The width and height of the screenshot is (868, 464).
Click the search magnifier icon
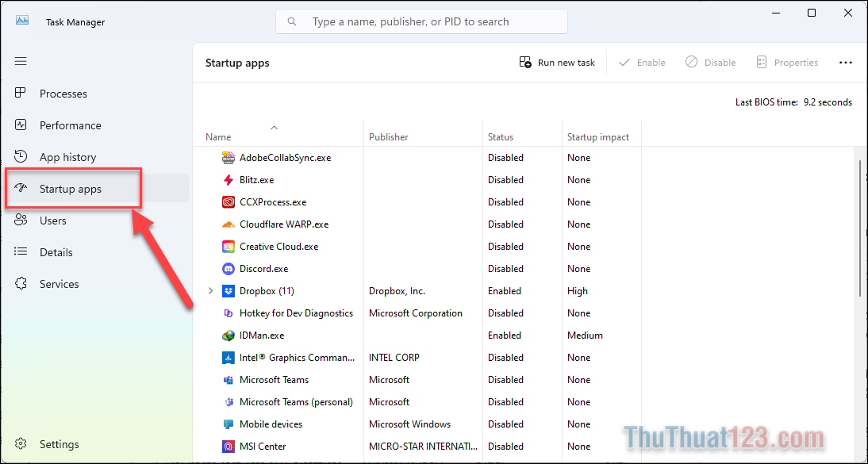[292, 21]
